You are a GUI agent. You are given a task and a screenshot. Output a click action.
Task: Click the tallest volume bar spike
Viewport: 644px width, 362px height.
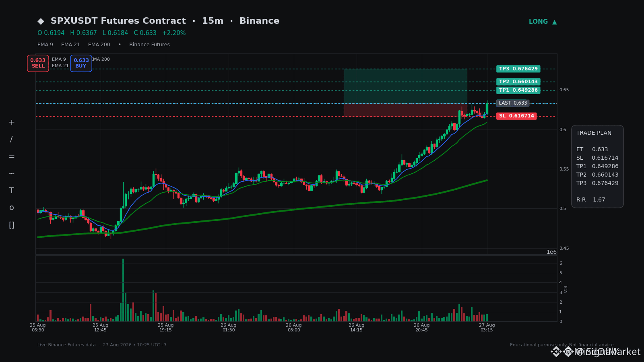[x=123, y=290]
